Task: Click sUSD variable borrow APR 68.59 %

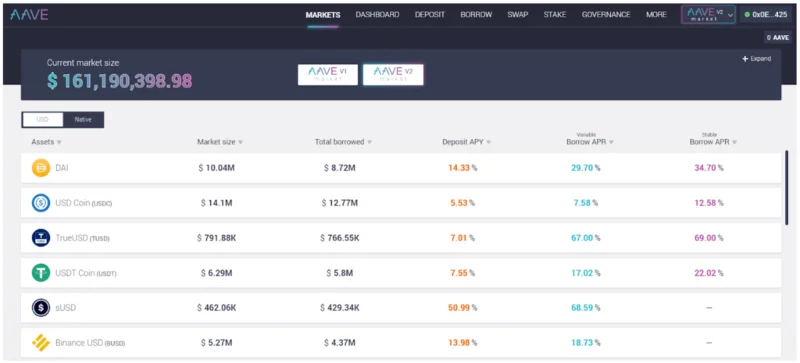Action: pos(586,308)
